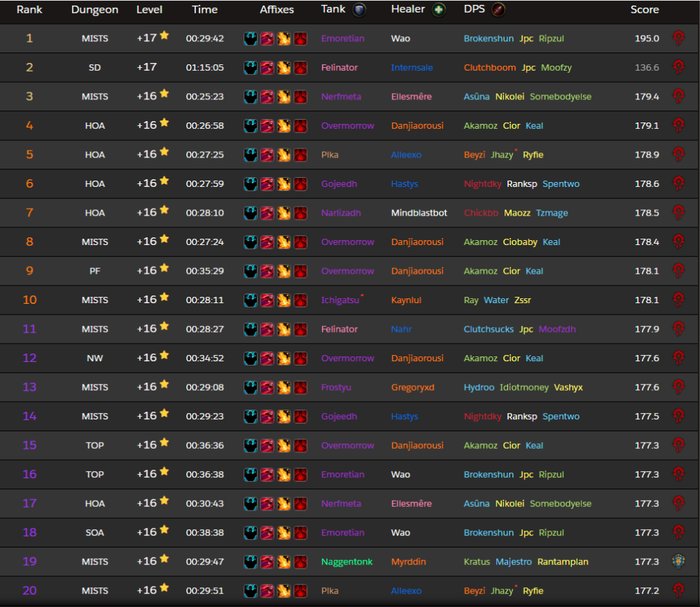Open DPS player Idiotmoney's profile

pyautogui.click(x=524, y=387)
